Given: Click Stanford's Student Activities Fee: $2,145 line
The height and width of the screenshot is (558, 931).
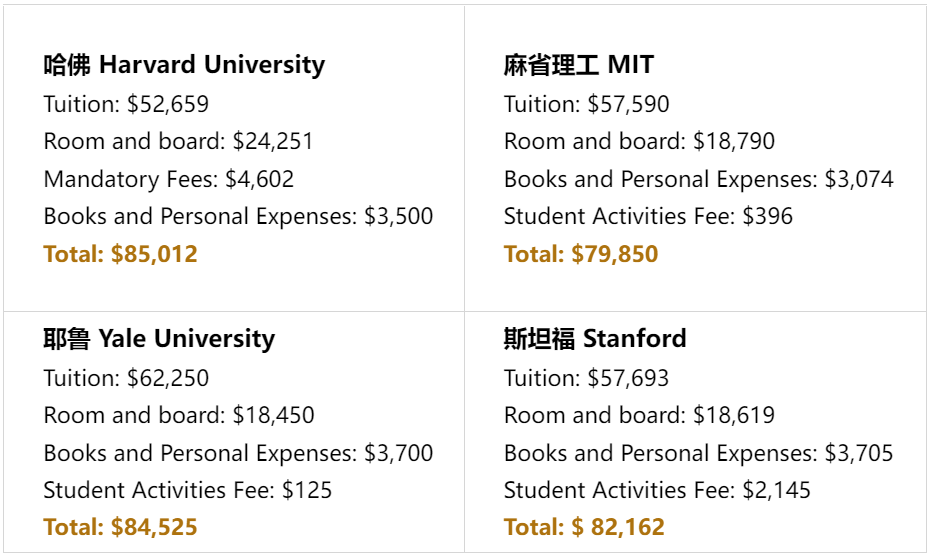Looking at the screenshot, I should (657, 490).
